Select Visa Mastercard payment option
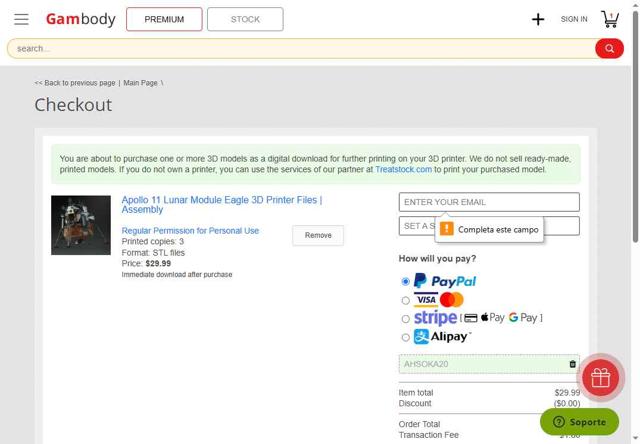The image size is (640, 444). [405, 300]
